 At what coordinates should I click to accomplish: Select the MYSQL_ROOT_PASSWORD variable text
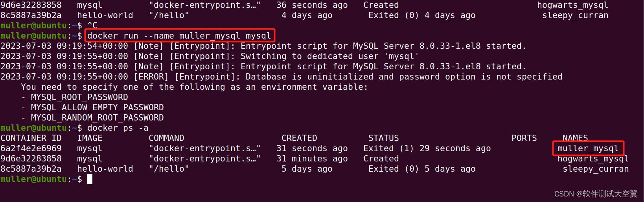coord(79,97)
